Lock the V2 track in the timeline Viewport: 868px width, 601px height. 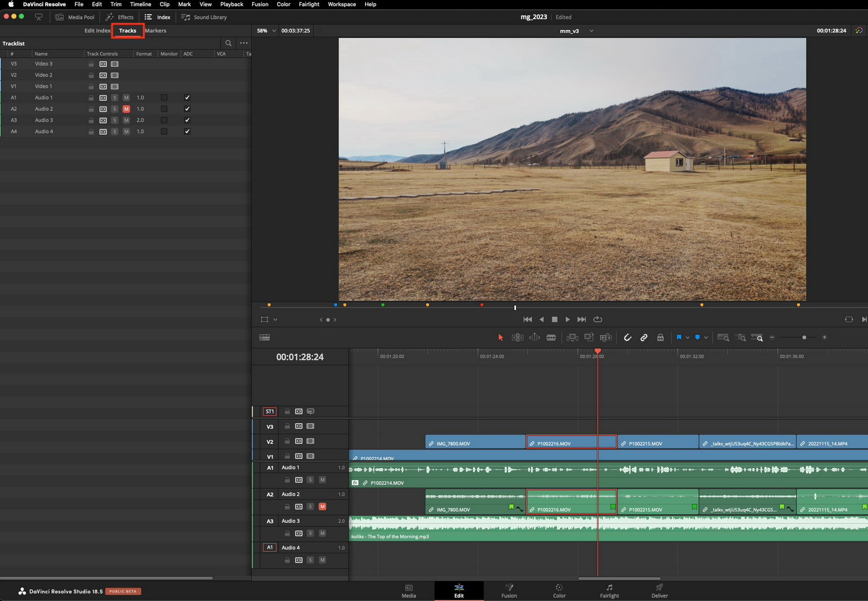click(287, 441)
